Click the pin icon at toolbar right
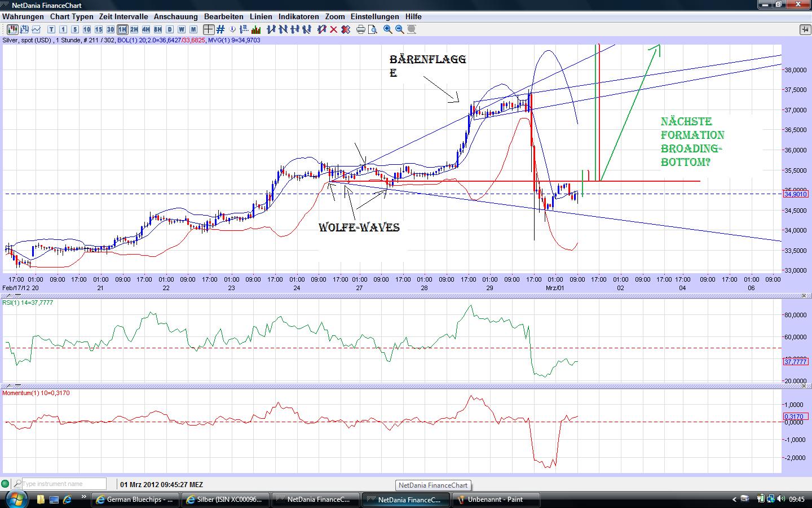 tap(804, 29)
